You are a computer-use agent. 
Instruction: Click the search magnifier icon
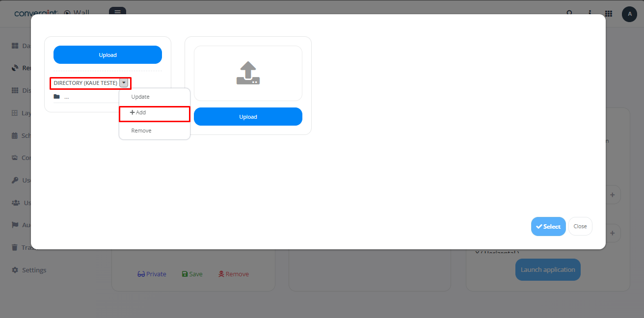click(x=569, y=14)
